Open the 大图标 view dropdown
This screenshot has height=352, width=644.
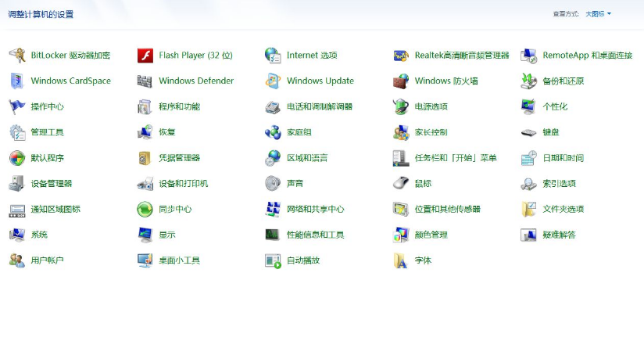(598, 14)
